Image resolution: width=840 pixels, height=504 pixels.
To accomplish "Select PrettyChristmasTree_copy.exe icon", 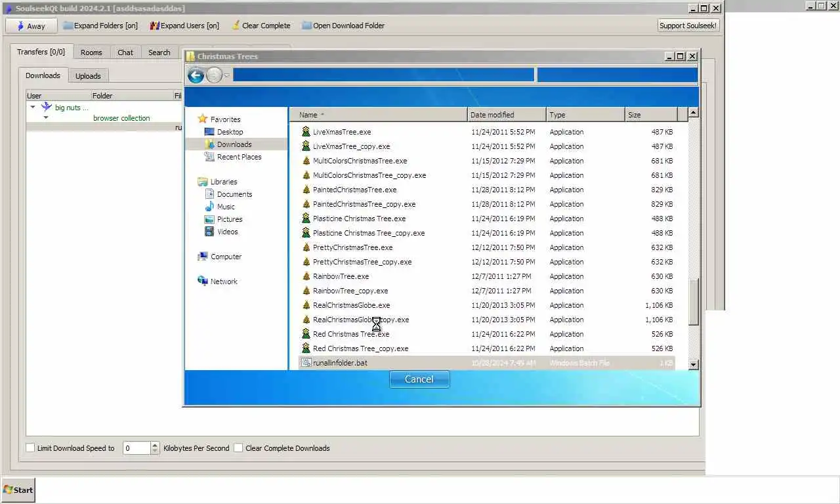I will [306, 262].
